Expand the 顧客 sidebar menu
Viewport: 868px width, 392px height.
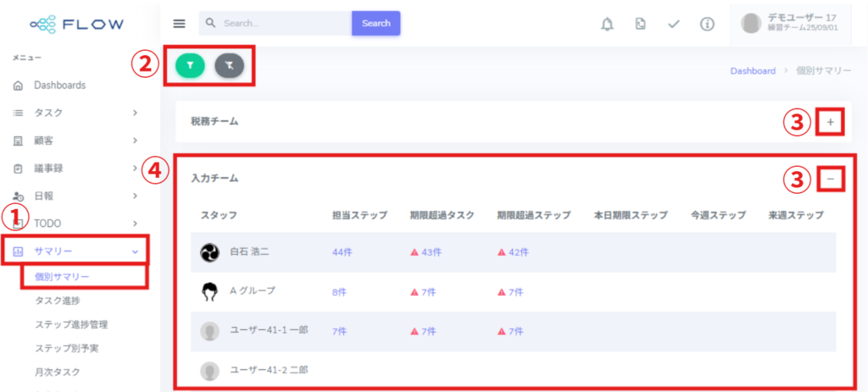(x=75, y=141)
